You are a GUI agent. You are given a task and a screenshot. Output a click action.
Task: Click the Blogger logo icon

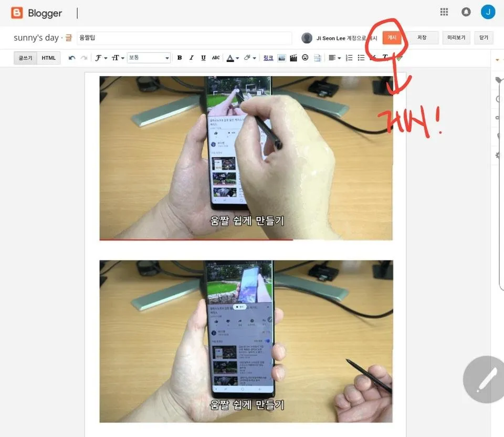coord(17,13)
